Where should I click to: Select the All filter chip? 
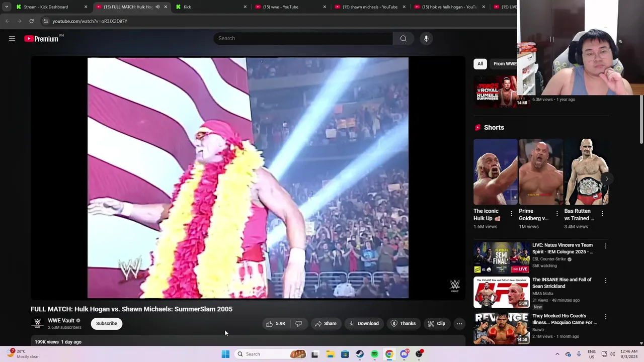(480, 63)
